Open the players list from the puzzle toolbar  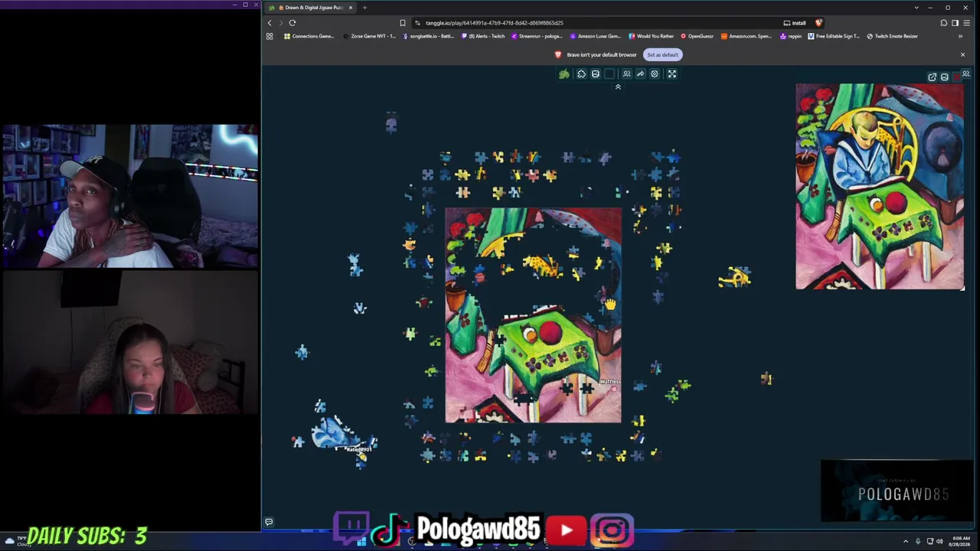pyautogui.click(x=626, y=74)
